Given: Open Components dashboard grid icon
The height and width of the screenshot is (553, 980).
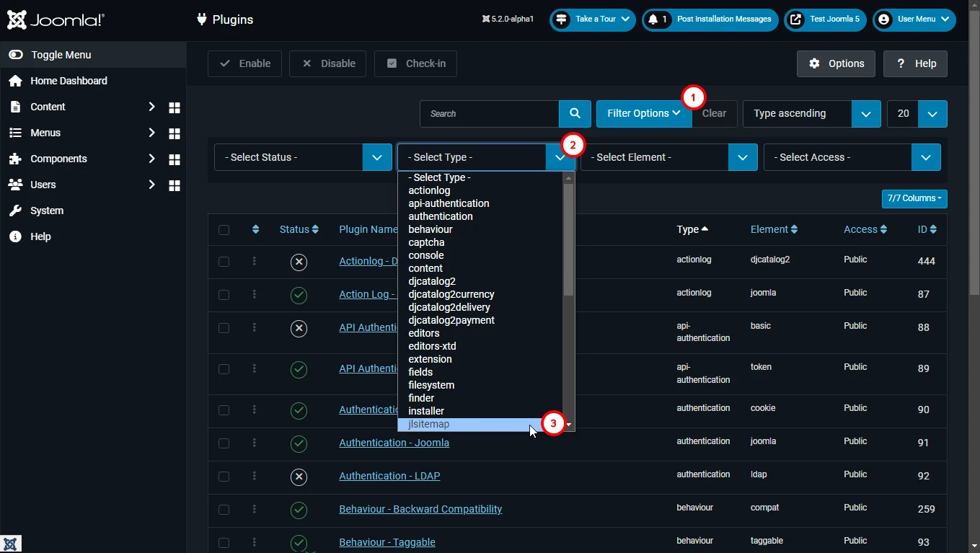Looking at the screenshot, I should [x=174, y=159].
